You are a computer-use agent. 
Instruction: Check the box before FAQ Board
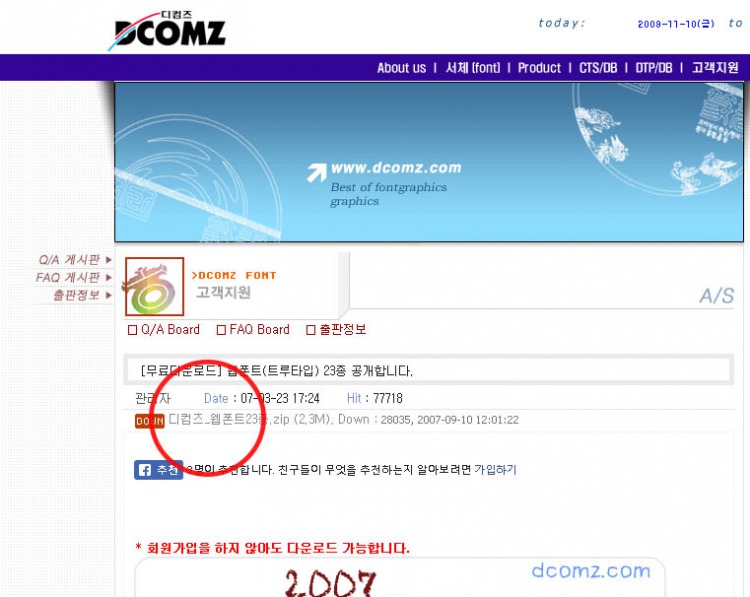pyautogui.click(x=221, y=330)
